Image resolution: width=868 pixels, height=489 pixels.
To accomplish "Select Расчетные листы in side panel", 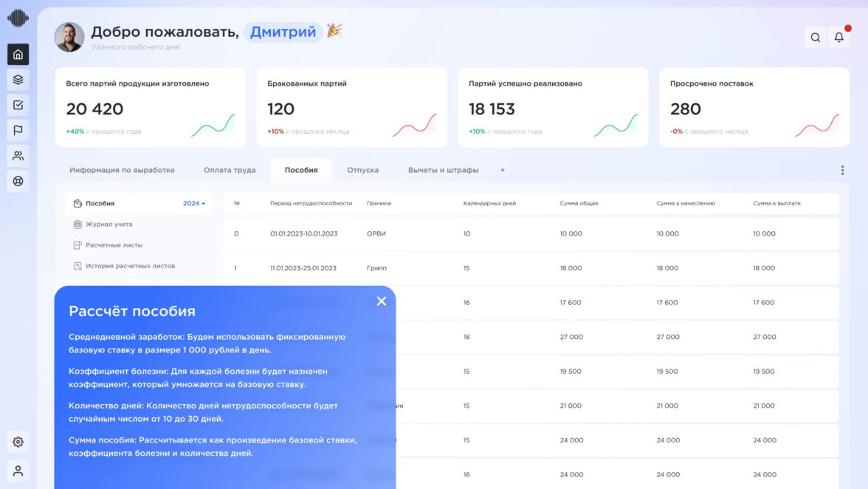I will click(114, 245).
